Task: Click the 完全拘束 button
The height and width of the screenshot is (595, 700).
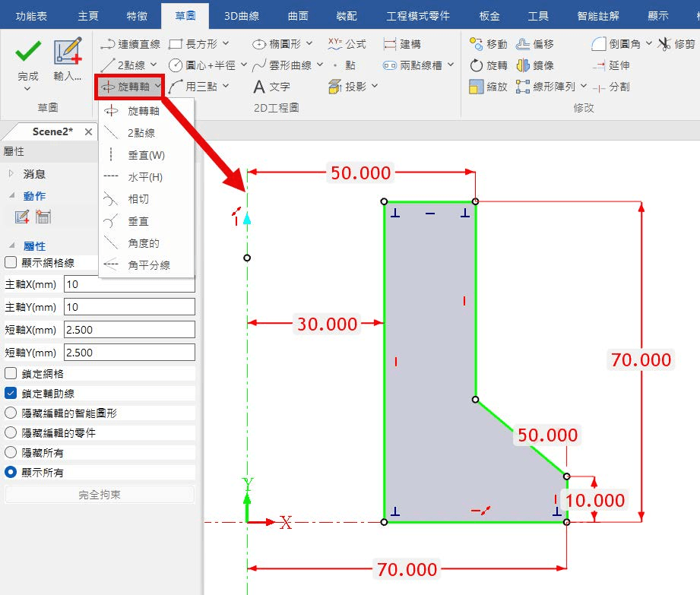Action: click(100, 495)
